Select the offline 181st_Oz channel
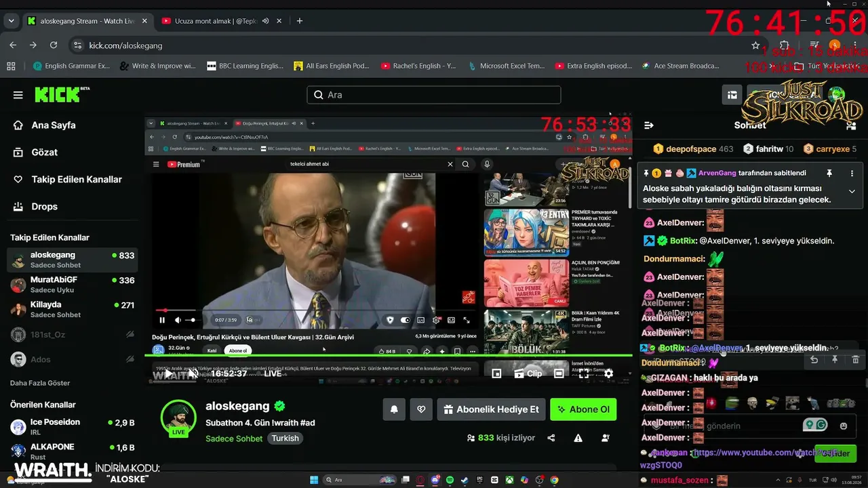 (72, 334)
